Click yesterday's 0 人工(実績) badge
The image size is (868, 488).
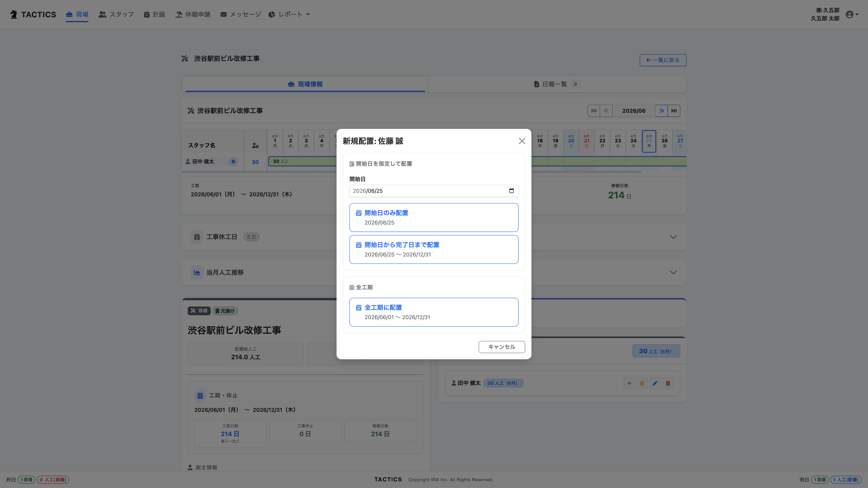[53, 480]
